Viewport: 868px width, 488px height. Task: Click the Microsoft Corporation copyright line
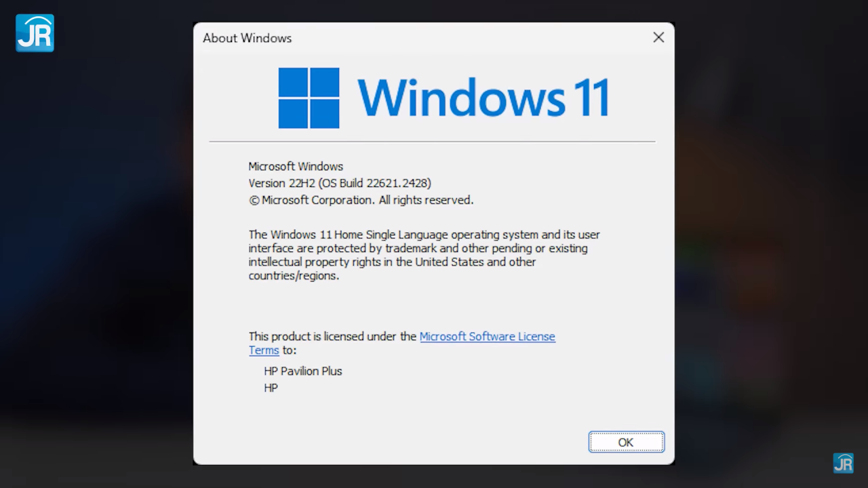(x=361, y=200)
